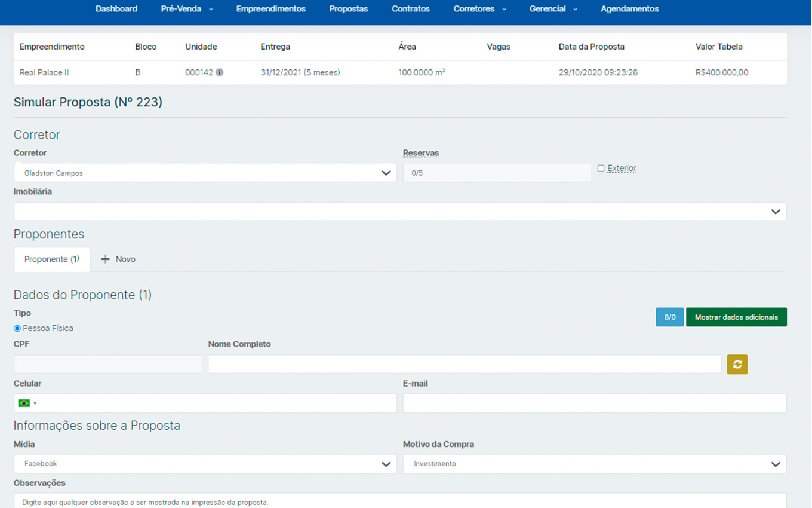Click the Mostrar dados adicionais button
The height and width of the screenshot is (508, 812).
tap(736, 317)
